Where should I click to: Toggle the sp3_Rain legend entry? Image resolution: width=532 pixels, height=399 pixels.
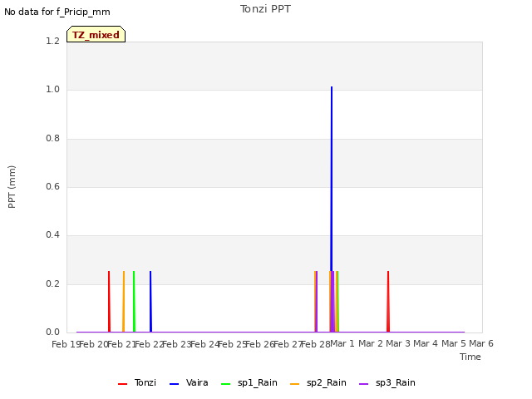coord(387,382)
